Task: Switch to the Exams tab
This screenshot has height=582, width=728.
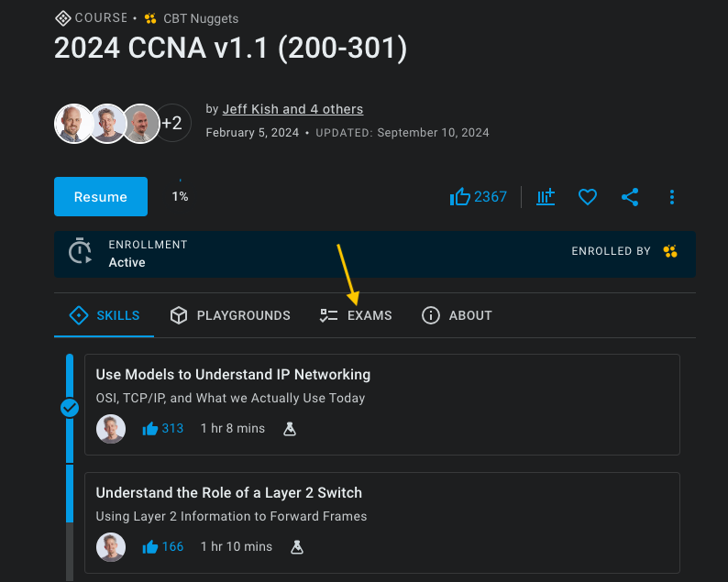Action: pos(356,315)
